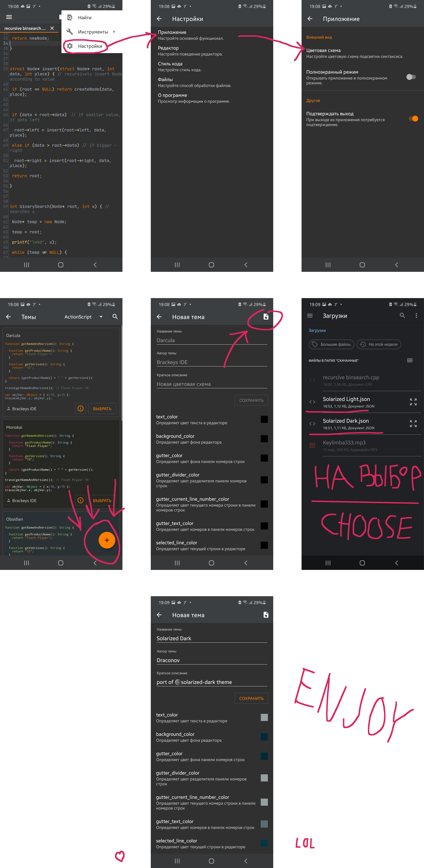Viewport: 424px width, 868px height.
Task: Close the recursive binsearch tab
Action: point(52,28)
